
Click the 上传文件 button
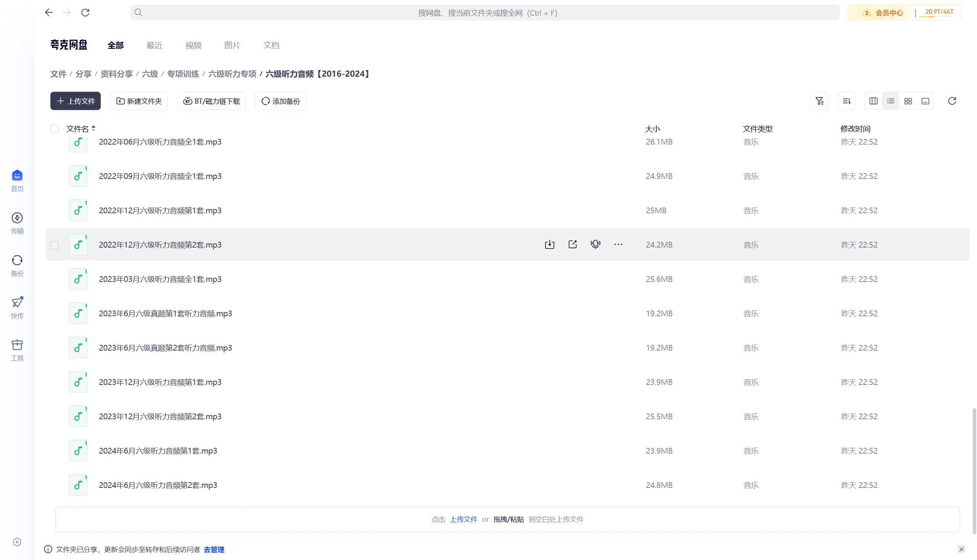point(76,101)
